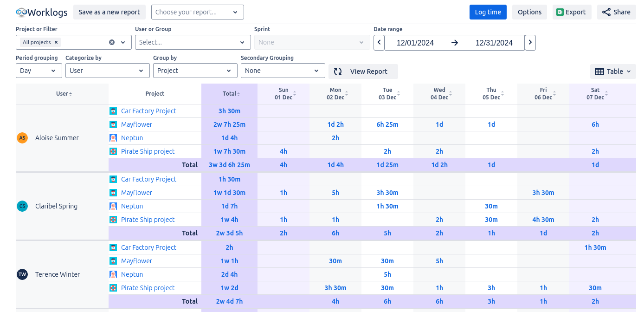This screenshot has height=312, width=644.
Task: Open the disabled Sprint dropdown
Action: (312, 42)
